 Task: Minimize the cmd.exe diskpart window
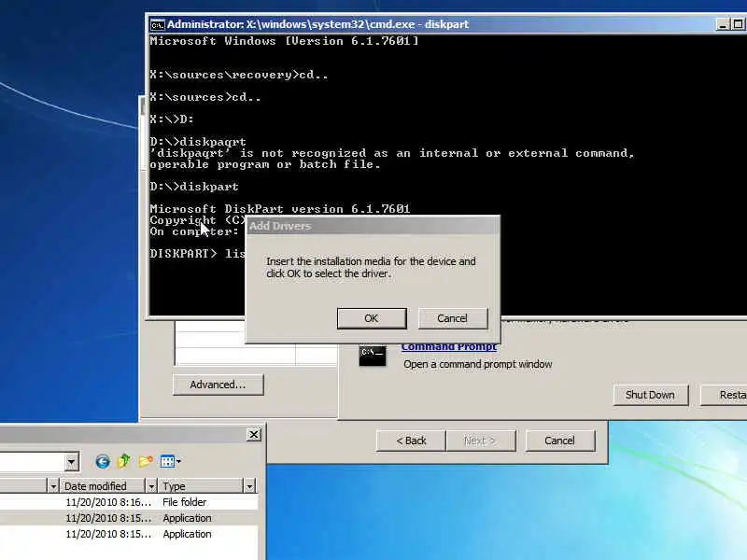(723, 24)
